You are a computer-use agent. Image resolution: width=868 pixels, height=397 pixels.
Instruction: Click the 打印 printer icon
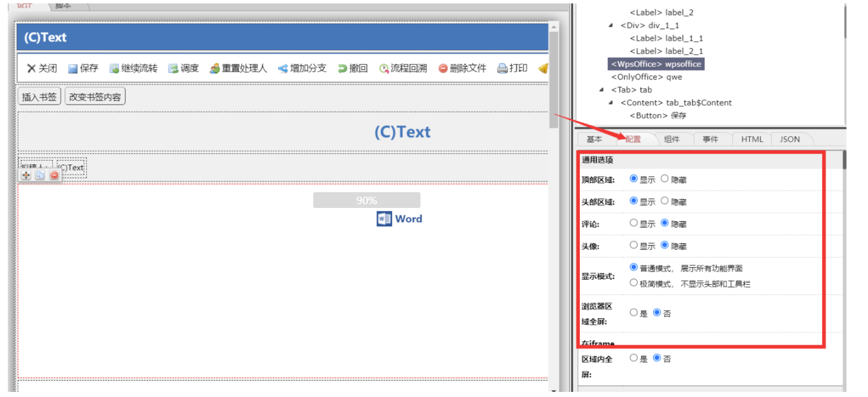tap(502, 69)
